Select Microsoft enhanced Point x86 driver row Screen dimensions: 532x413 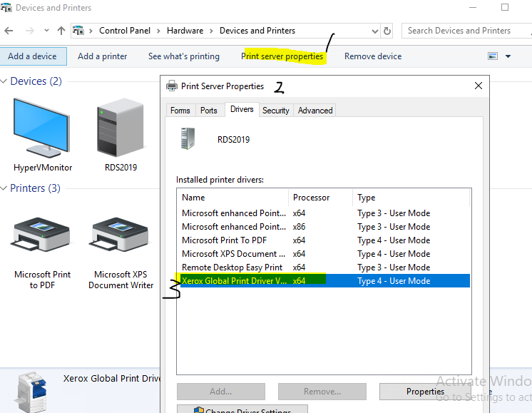click(324, 227)
